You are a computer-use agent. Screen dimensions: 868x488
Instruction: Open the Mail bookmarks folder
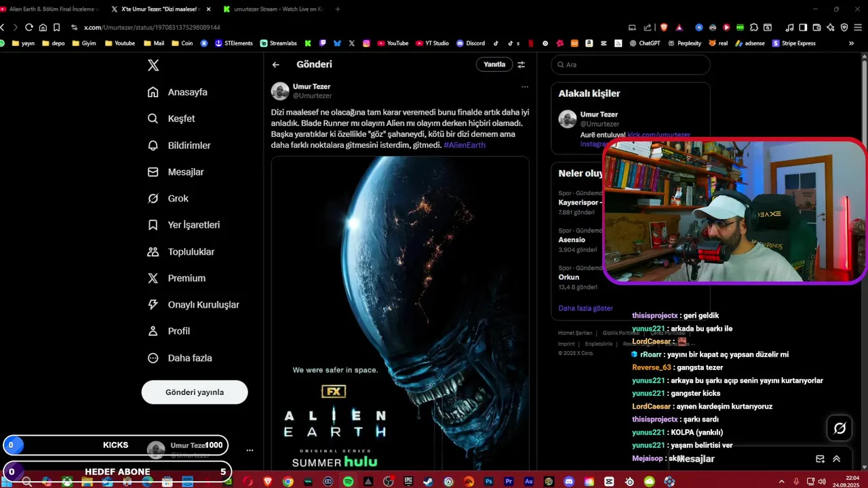point(154,43)
